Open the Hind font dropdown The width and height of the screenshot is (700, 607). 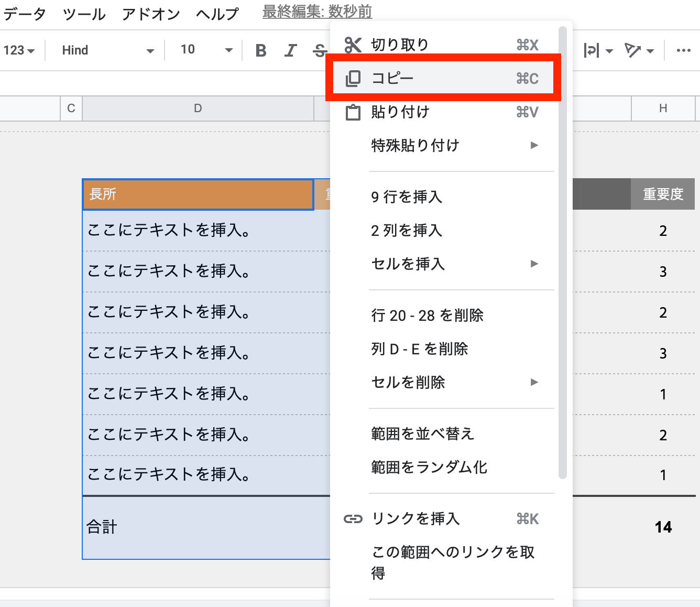[x=107, y=50]
